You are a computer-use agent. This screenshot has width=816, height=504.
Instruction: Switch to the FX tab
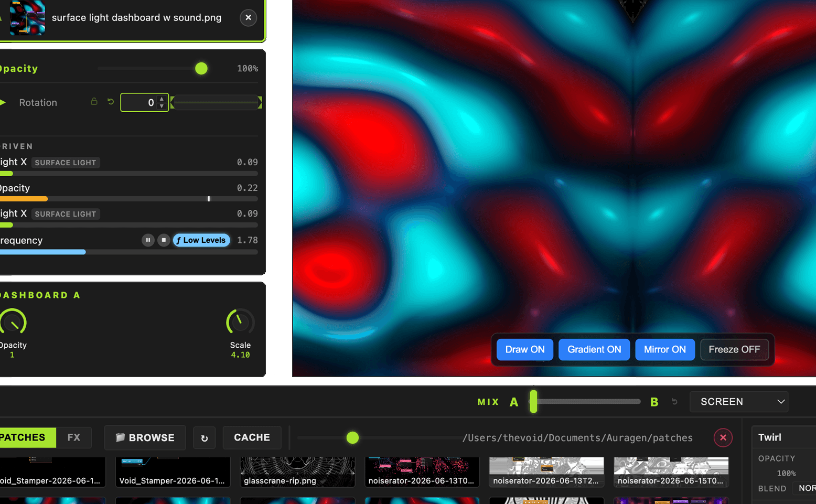(x=74, y=437)
